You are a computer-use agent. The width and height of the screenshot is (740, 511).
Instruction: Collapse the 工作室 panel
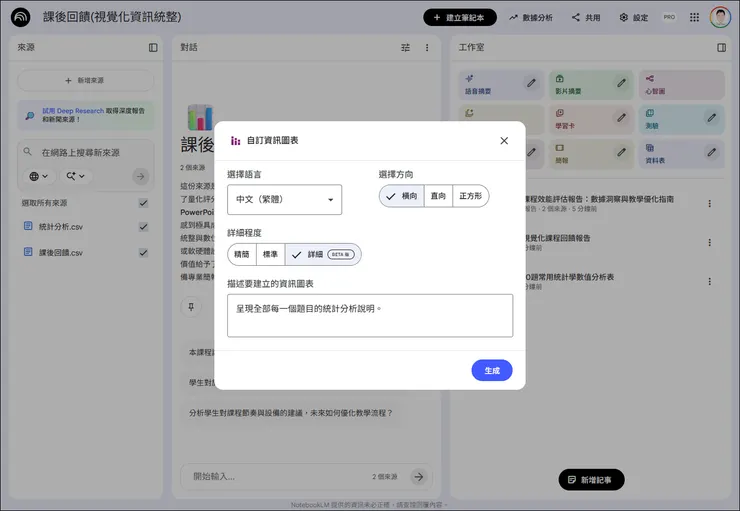coord(722,48)
